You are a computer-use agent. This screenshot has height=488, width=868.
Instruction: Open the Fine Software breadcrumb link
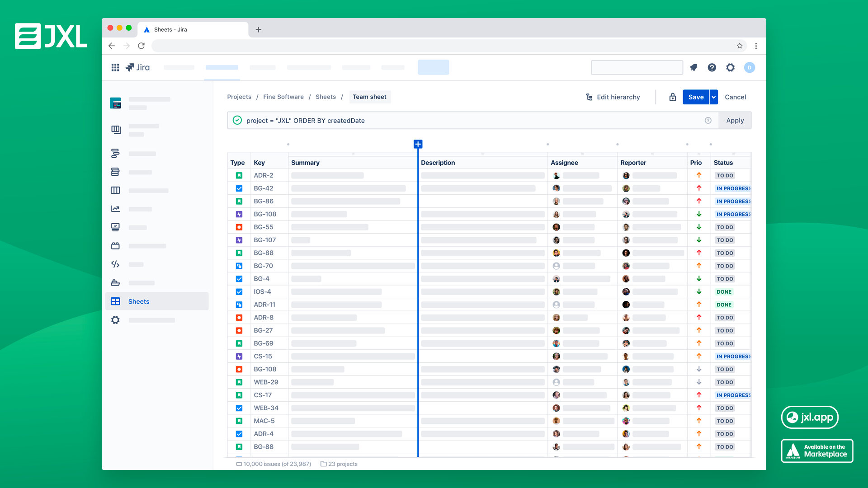click(x=283, y=97)
